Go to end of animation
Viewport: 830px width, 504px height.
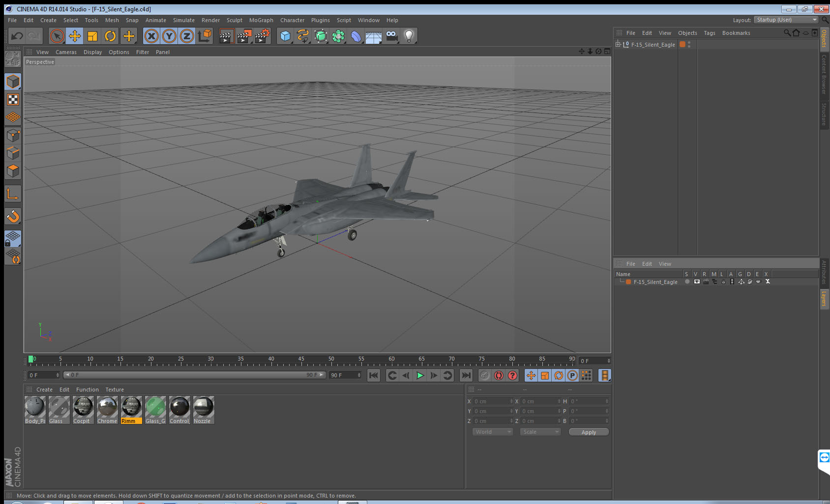(466, 375)
